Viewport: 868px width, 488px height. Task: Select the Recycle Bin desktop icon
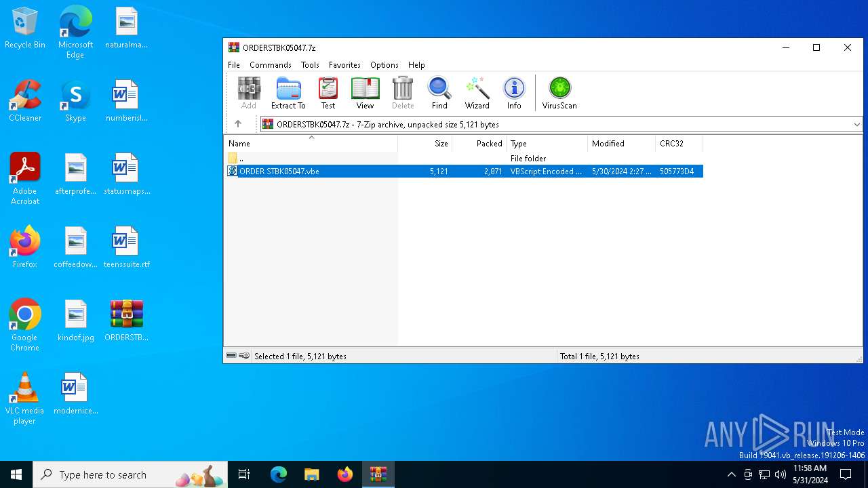[x=25, y=28]
